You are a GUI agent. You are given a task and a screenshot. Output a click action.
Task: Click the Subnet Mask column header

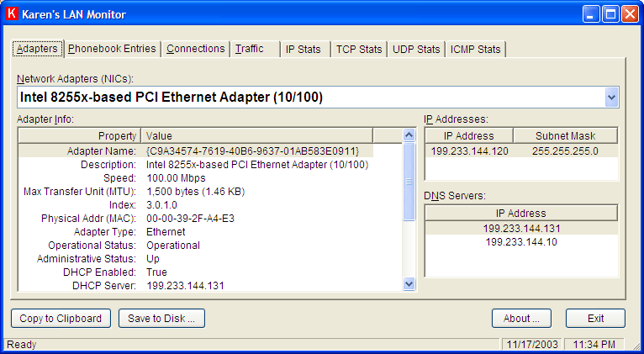coord(566,136)
